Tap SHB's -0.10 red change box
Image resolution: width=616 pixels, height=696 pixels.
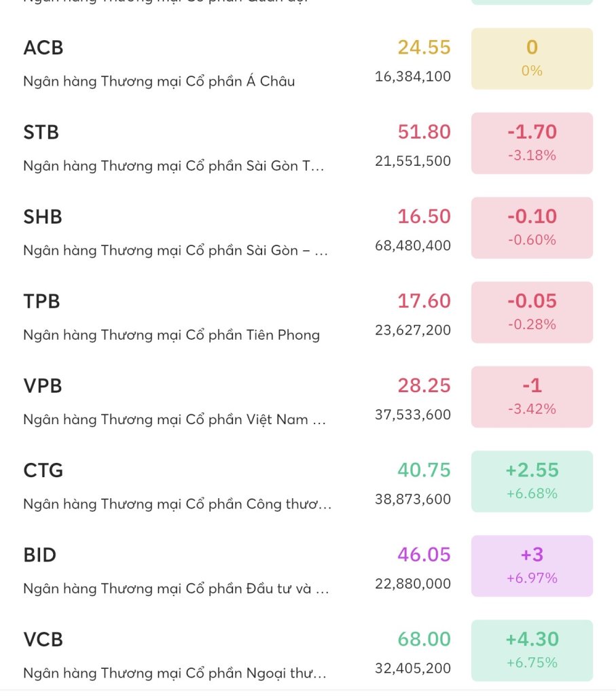point(532,228)
